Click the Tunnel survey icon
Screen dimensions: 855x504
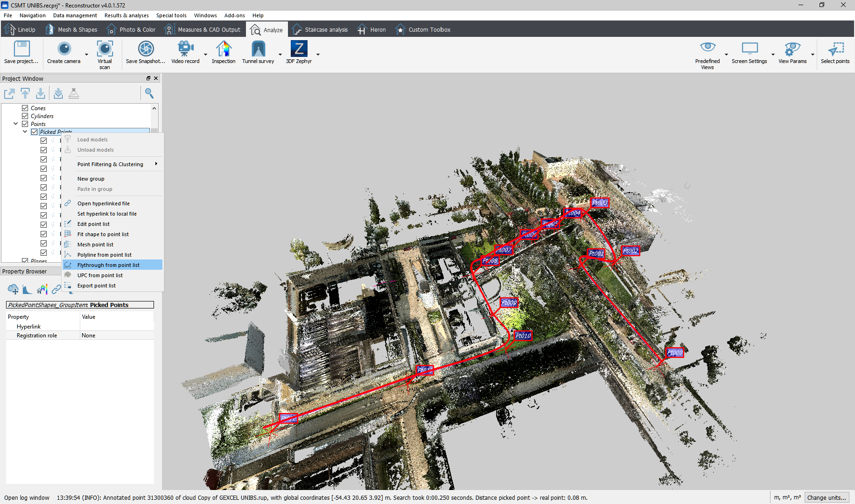tap(258, 49)
